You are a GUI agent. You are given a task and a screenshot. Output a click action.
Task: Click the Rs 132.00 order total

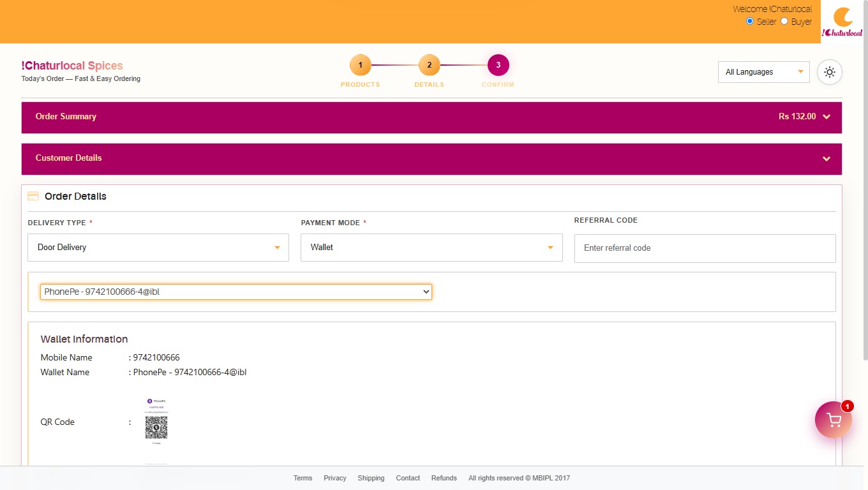point(797,117)
